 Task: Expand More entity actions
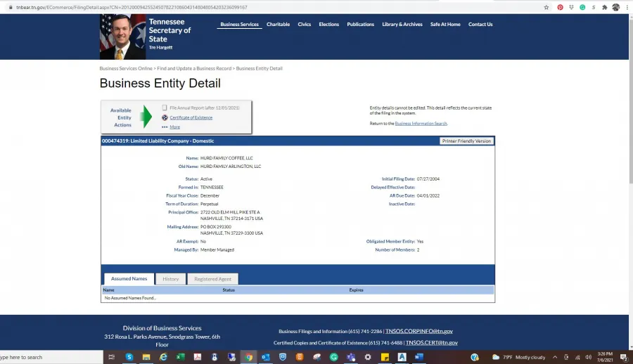click(x=175, y=126)
